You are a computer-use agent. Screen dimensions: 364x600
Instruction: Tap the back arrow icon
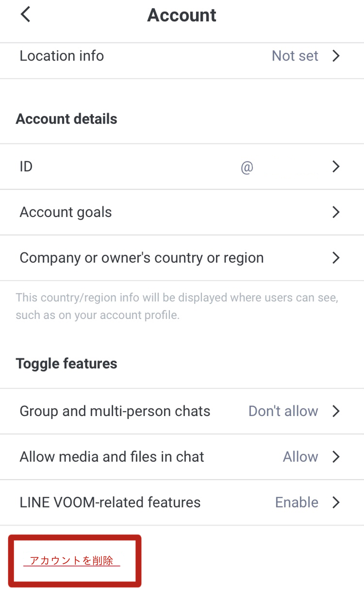[x=25, y=14]
